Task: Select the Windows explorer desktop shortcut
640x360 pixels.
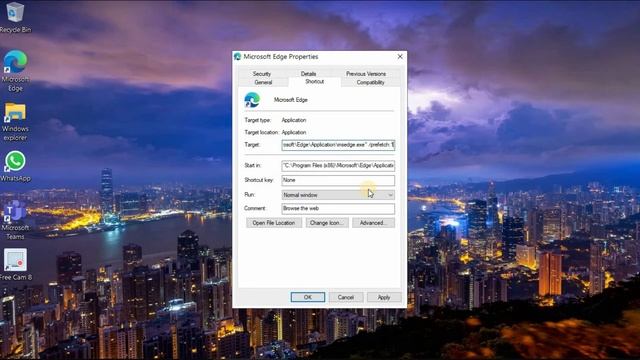Action: click(x=15, y=122)
